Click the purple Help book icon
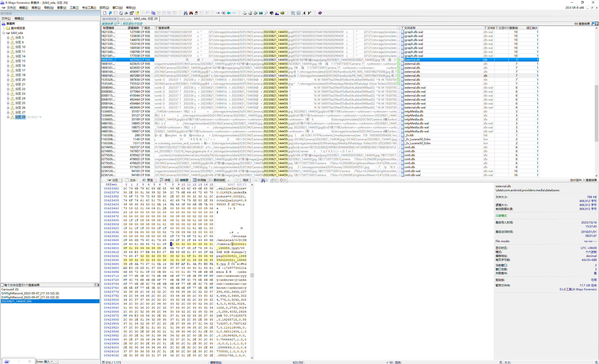 pyautogui.click(x=320, y=13)
